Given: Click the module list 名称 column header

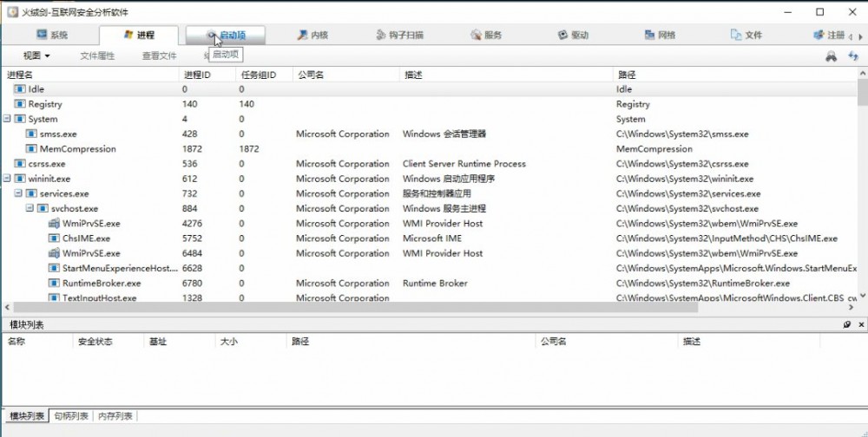Looking at the screenshot, I should click(x=37, y=342).
